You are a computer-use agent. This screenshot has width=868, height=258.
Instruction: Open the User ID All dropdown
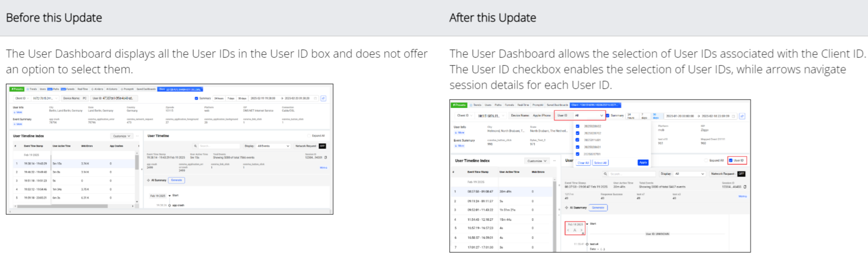click(589, 115)
